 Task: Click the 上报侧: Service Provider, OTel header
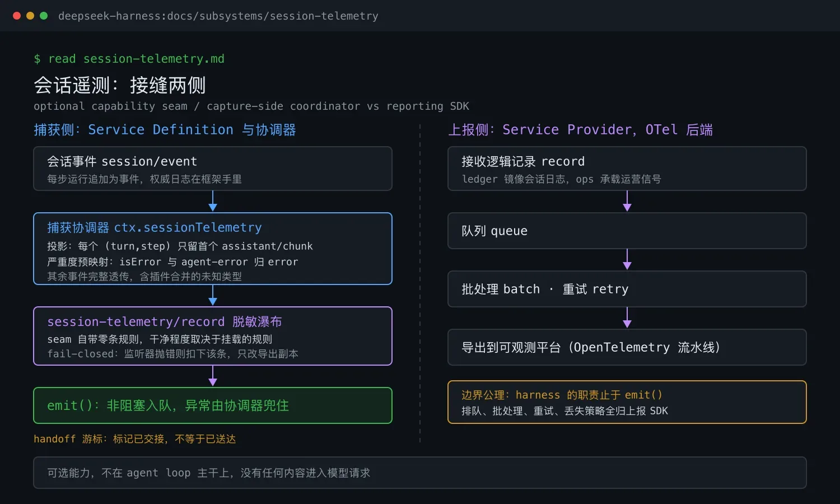pyautogui.click(x=580, y=129)
